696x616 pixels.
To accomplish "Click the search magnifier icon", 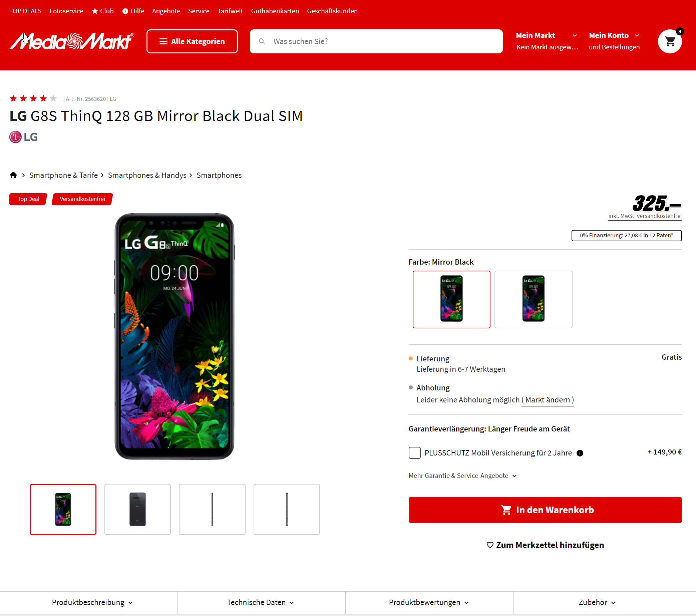I will [262, 41].
